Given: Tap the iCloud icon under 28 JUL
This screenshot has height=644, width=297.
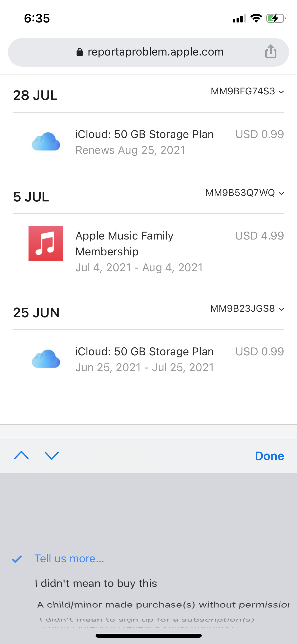Looking at the screenshot, I should (46, 142).
